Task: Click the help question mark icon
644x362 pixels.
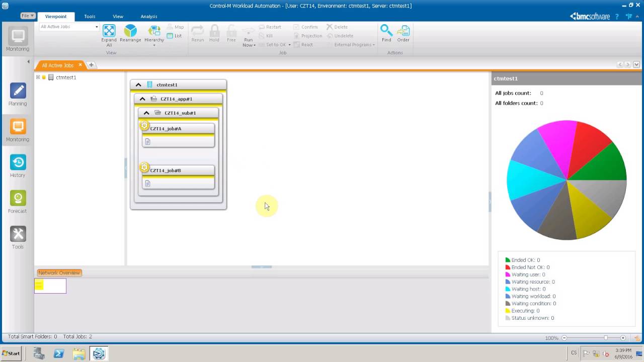Action: tap(617, 17)
